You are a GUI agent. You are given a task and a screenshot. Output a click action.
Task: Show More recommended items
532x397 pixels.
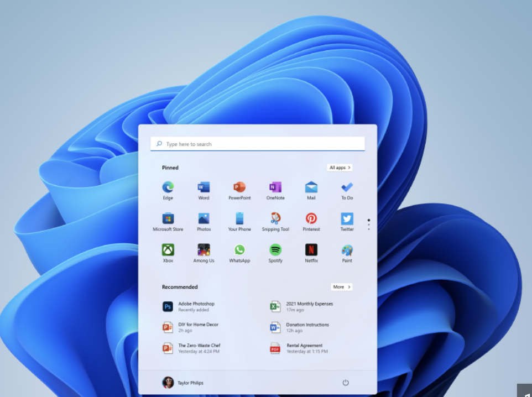pyautogui.click(x=342, y=287)
